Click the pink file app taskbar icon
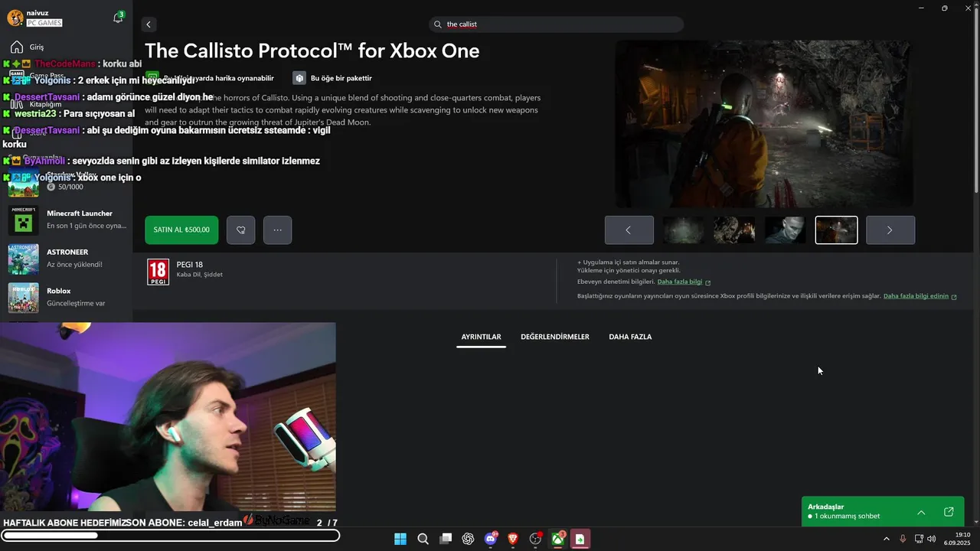The image size is (980, 551). pos(580,540)
